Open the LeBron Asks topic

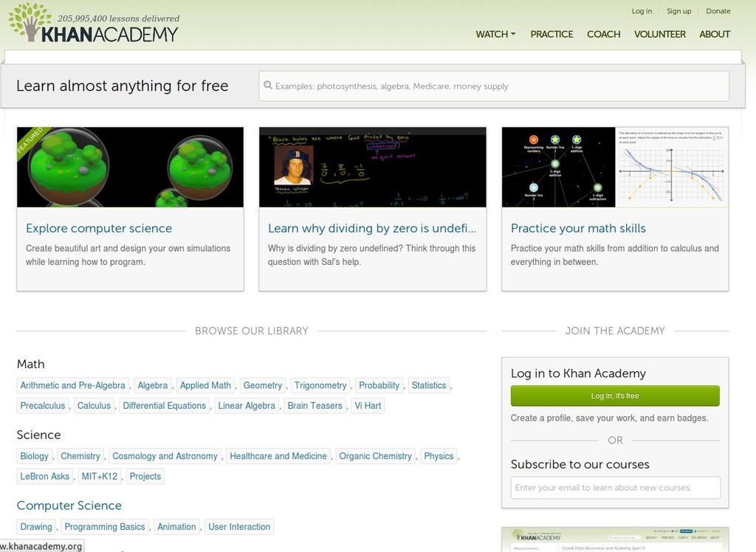pyautogui.click(x=45, y=476)
